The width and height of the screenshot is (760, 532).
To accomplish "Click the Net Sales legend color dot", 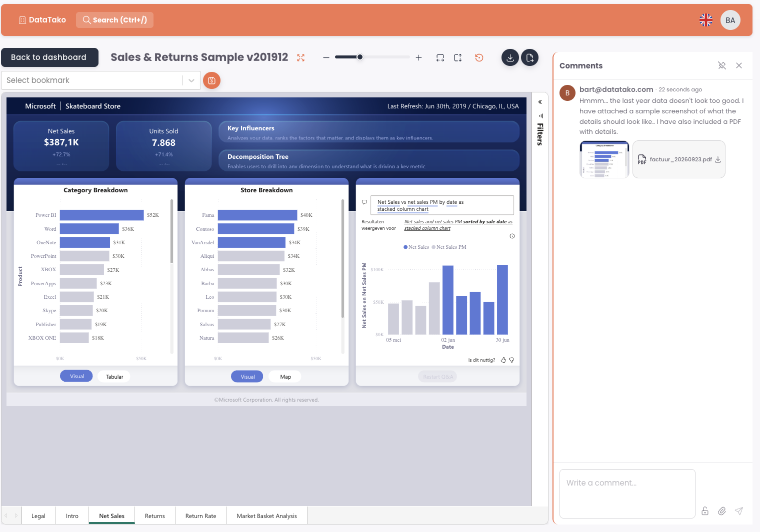I will pyautogui.click(x=405, y=247).
